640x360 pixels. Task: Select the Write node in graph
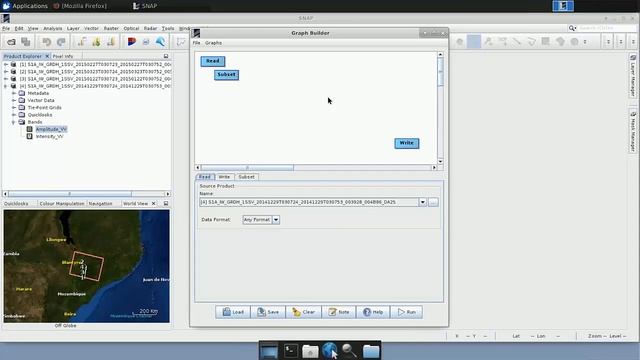407,143
